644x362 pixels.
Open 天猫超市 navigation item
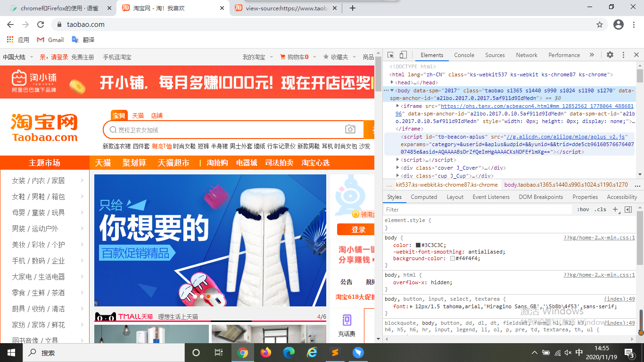tap(173, 163)
